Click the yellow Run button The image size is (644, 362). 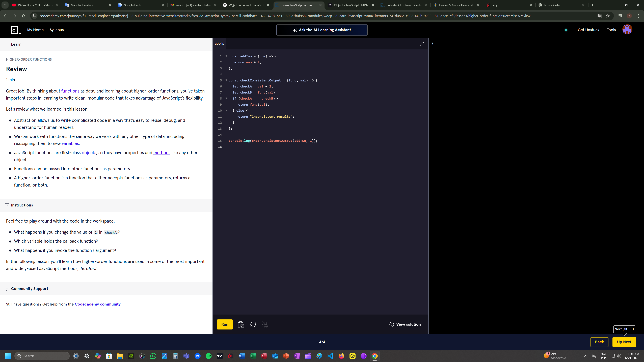click(x=225, y=324)
